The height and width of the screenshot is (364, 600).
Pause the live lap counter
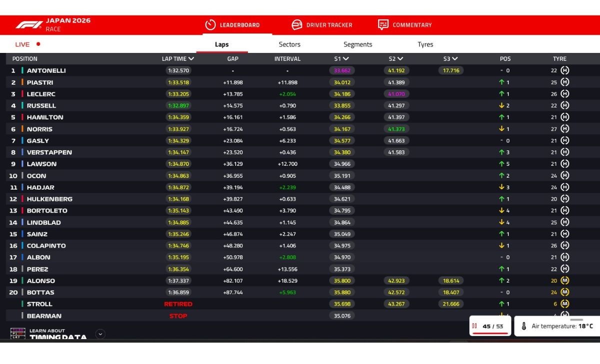[474, 326]
